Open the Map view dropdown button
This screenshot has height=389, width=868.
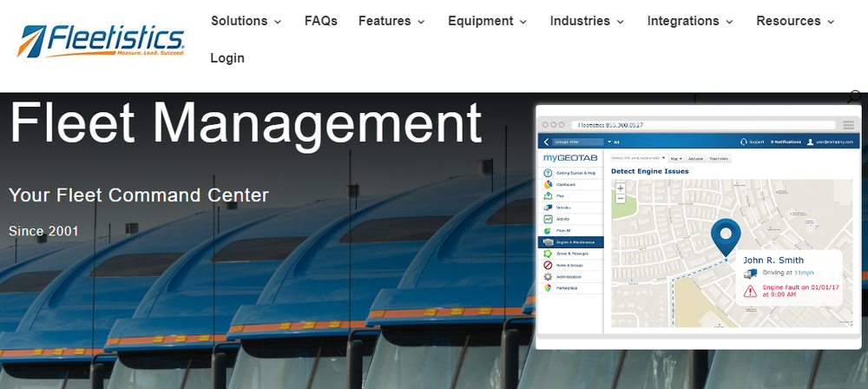click(676, 159)
